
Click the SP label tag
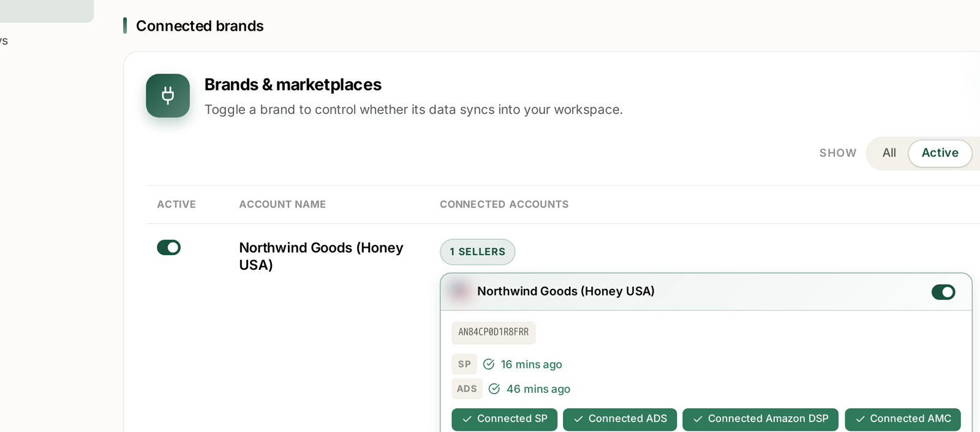click(464, 364)
